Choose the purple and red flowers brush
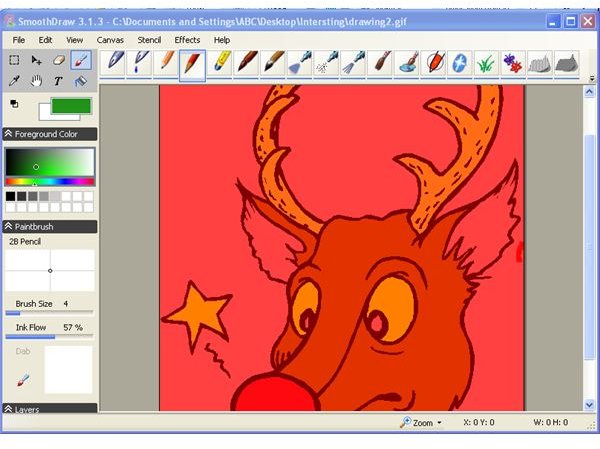The height and width of the screenshot is (449, 600). [513, 63]
